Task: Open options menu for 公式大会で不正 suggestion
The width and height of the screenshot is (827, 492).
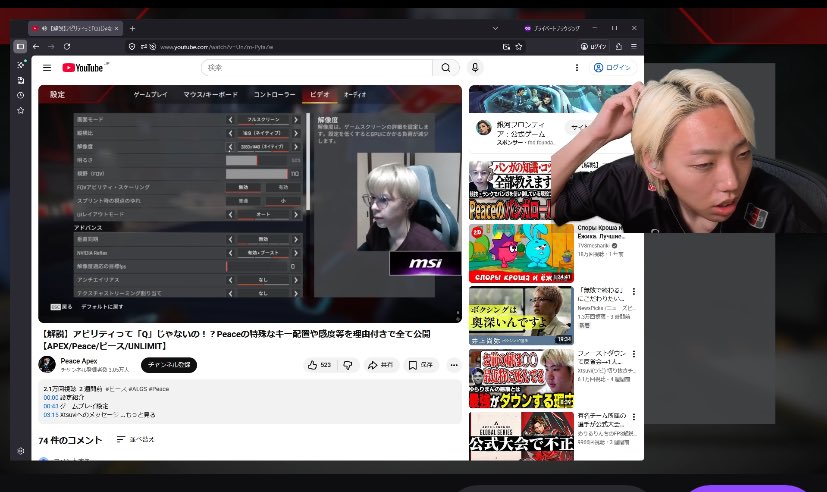Action: click(x=634, y=417)
